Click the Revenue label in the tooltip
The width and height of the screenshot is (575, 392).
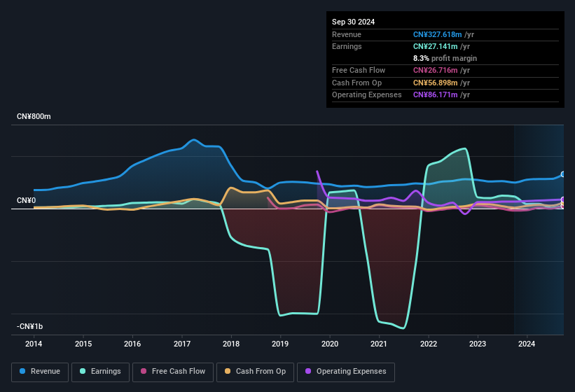pyautogui.click(x=347, y=34)
